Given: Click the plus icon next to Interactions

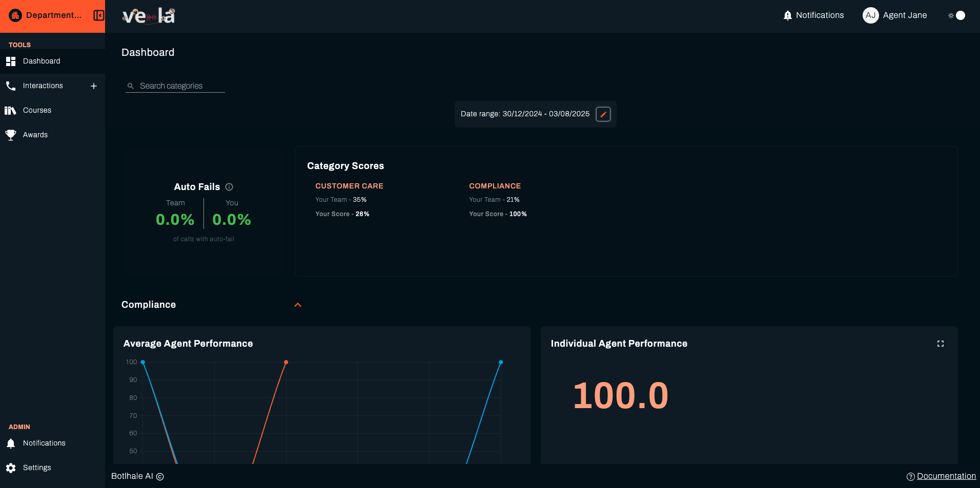Looking at the screenshot, I should (x=93, y=86).
